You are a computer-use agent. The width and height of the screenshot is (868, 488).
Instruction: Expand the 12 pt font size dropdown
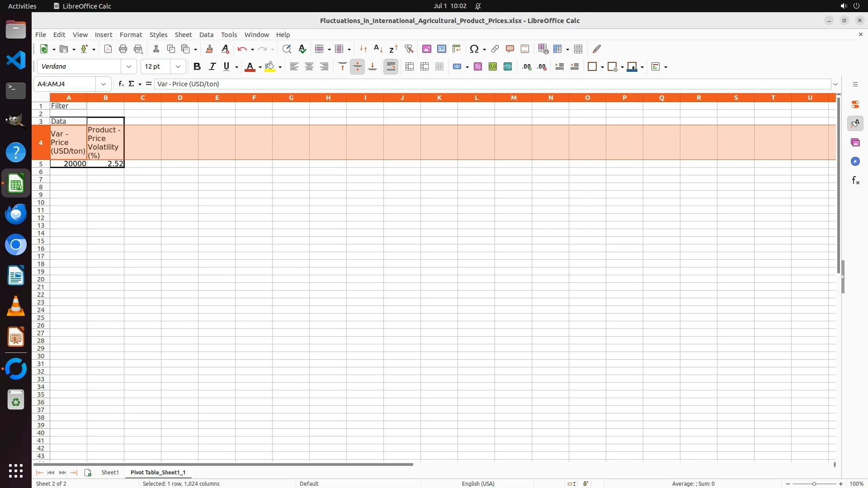pos(178,67)
